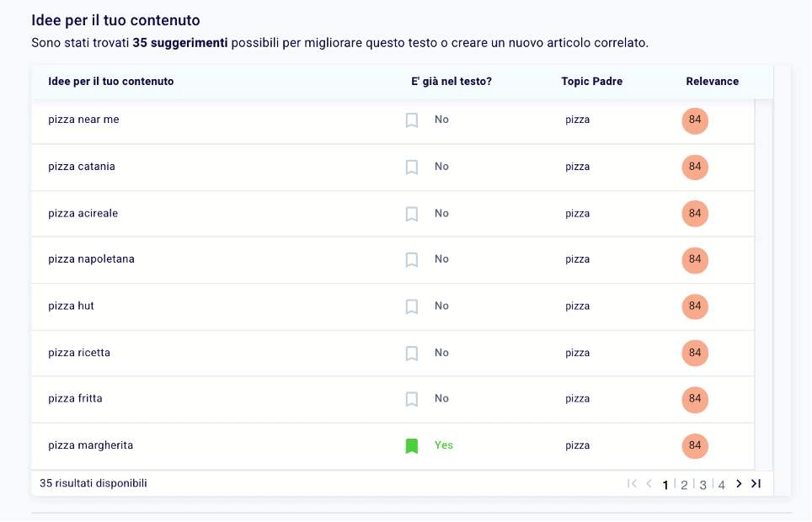The image size is (812, 522).
Task: Click the 'No' status for pizza fritta
Action: point(441,399)
